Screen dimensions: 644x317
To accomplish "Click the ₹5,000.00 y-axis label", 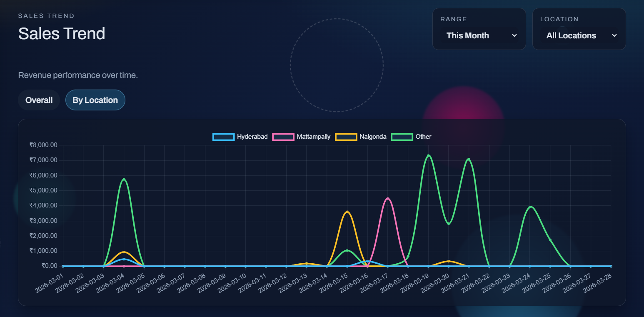I will (43, 190).
